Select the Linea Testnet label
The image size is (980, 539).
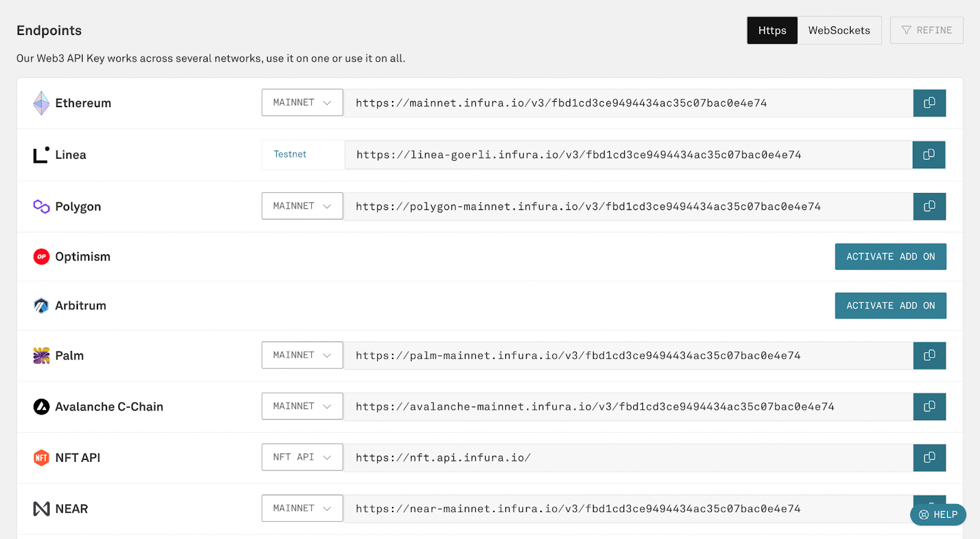[x=290, y=154]
